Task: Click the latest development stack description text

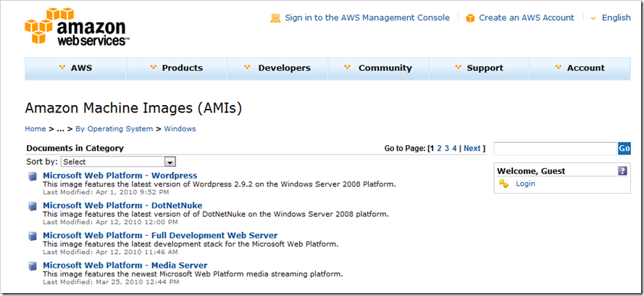Action: (191, 244)
